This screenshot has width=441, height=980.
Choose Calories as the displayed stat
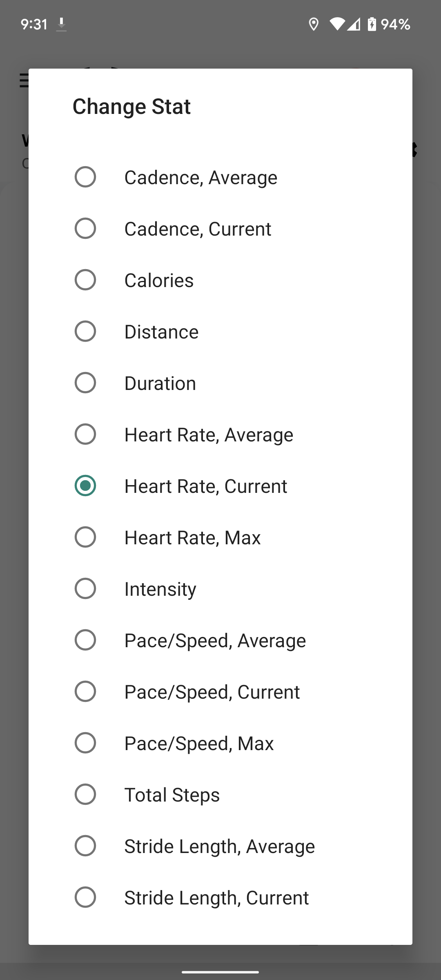[x=159, y=280]
